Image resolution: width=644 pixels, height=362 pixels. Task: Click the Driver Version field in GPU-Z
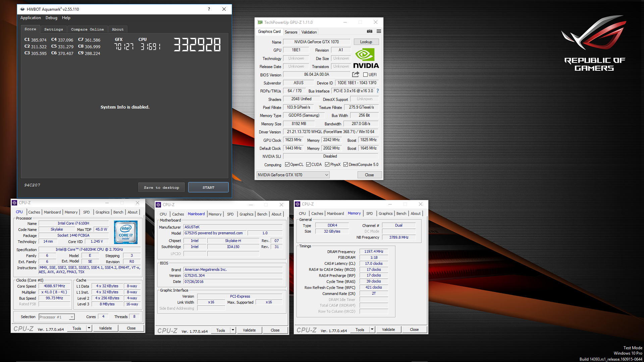330,132
